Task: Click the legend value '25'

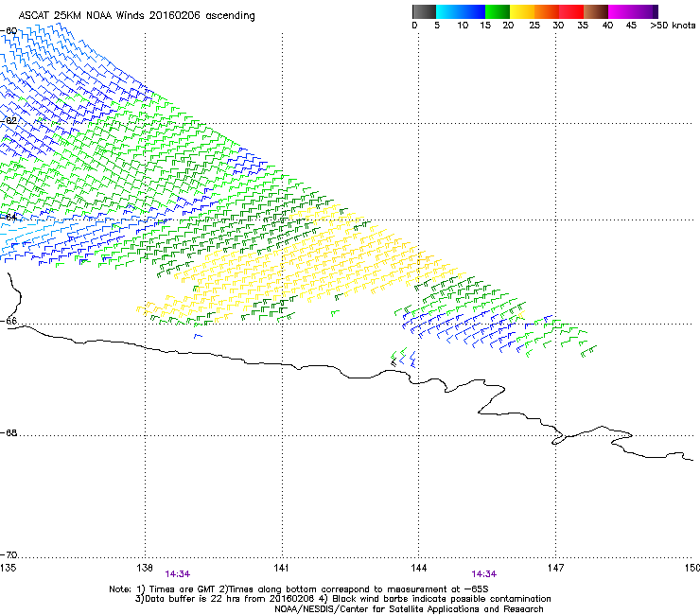Action: pyautogui.click(x=534, y=26)
